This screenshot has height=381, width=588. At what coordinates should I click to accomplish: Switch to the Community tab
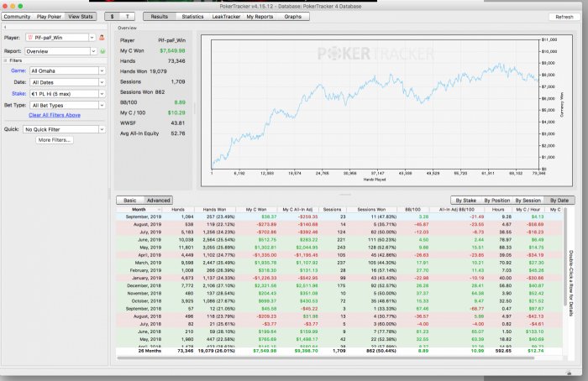pos(17,17)
